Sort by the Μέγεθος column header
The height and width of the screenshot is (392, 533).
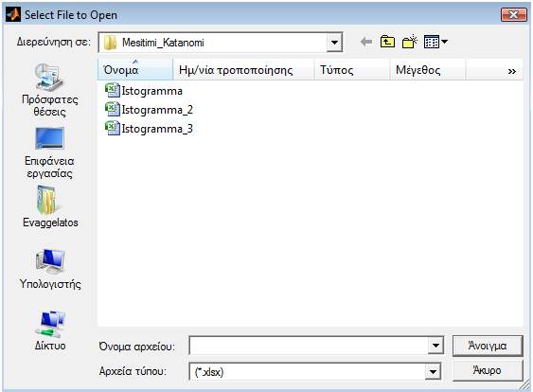point(428,69)
